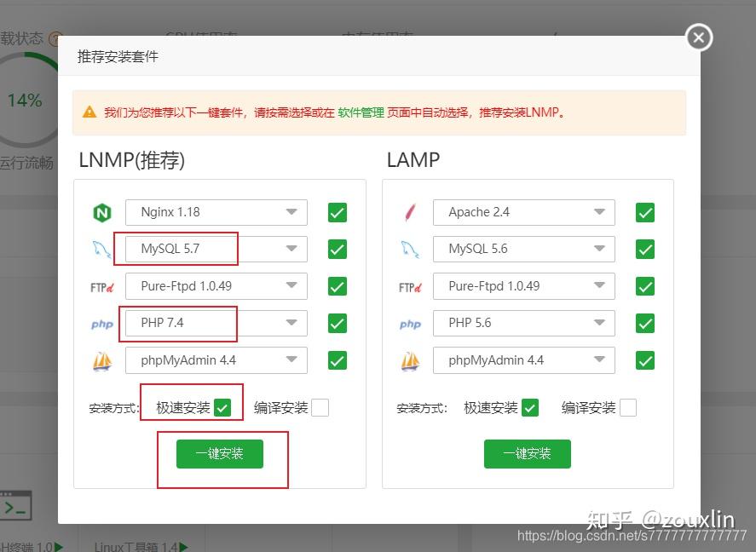Uncheck PHP 5.6 in LAMP
The image size is (756, 552).
coord(645,323)
